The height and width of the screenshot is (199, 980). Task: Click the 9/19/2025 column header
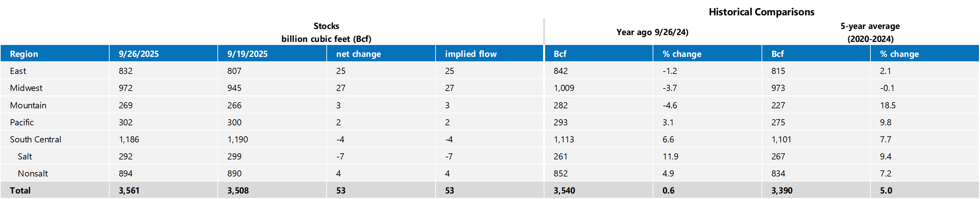pos(247,54)
